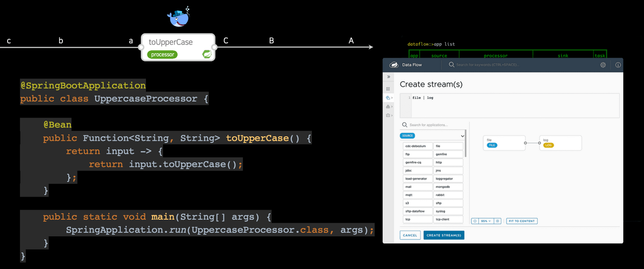Click FIT TO CONTENT button
Screen dimensions: 644x269
522,221
